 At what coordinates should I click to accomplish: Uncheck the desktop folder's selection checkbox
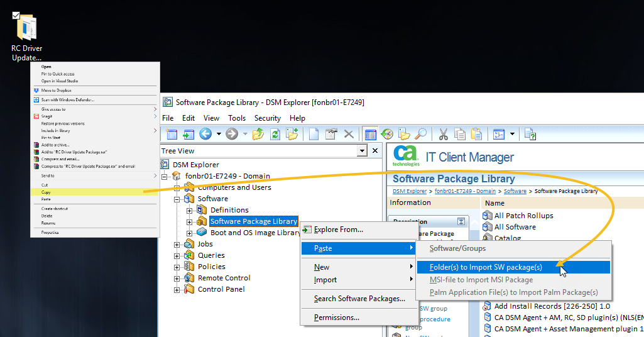16,15
